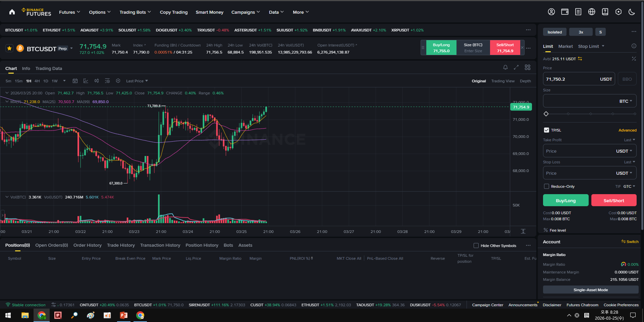The height and width of the screenshot is (322, 644).
Task: Open BTC size unit dropdown
Action: click(626, 101)
